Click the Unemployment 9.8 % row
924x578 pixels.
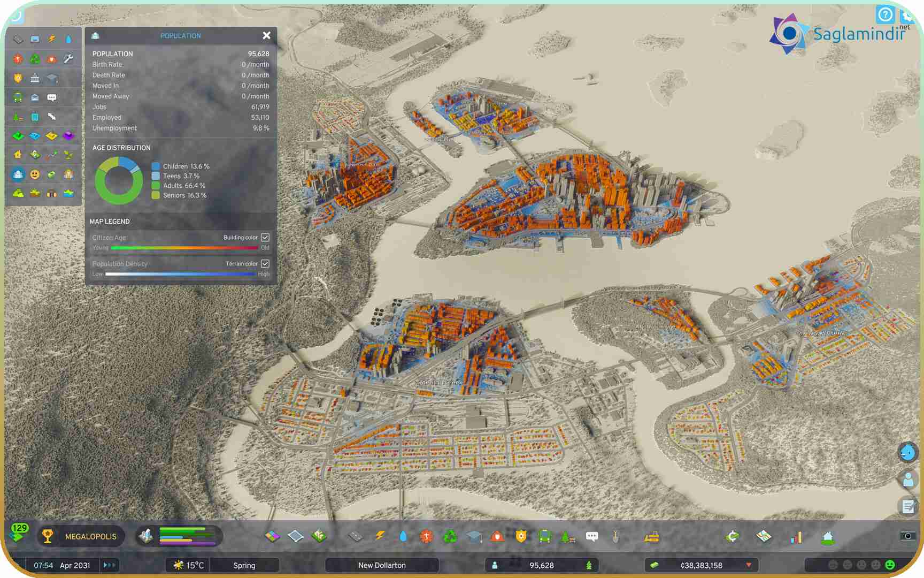[181, 128]
